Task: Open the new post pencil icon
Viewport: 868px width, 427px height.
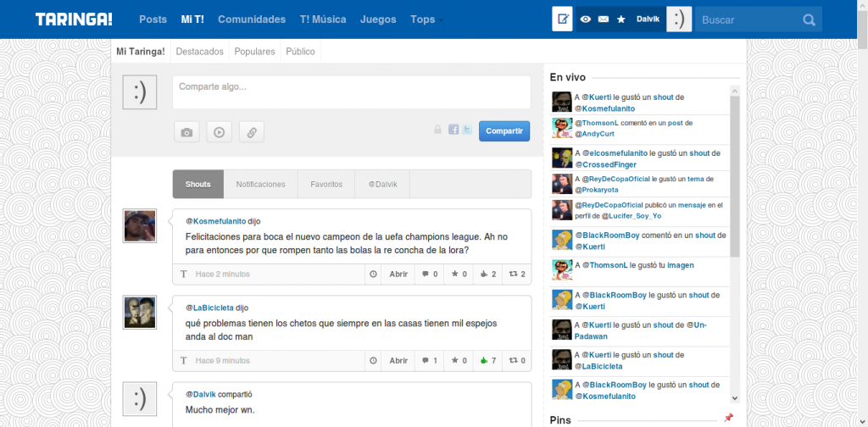Action: click(563, 19)
